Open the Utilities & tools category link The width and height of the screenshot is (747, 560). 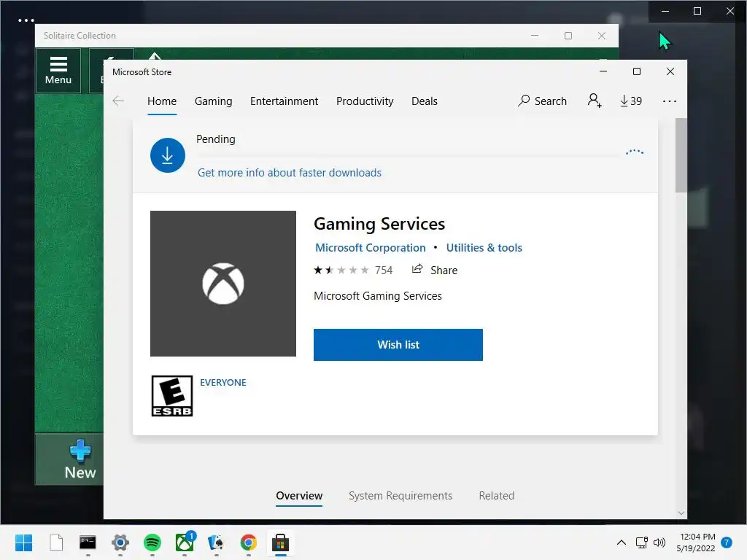click(484, 248)
